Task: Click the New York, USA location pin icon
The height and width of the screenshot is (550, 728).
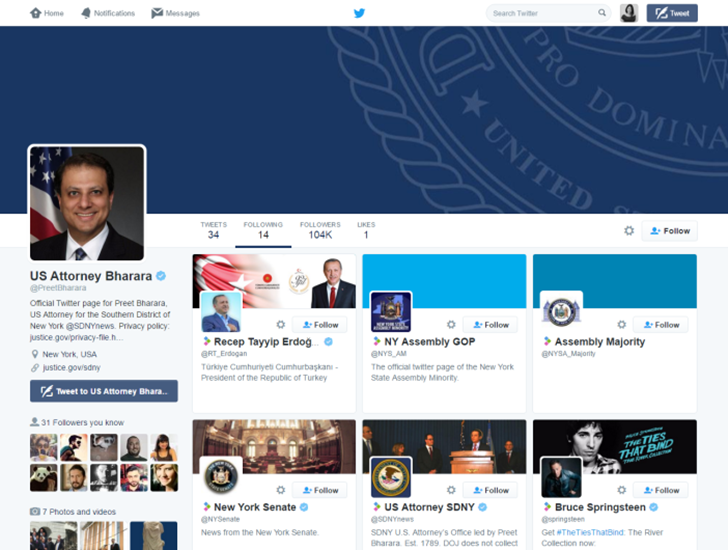Action: click(x=34, y=354)
